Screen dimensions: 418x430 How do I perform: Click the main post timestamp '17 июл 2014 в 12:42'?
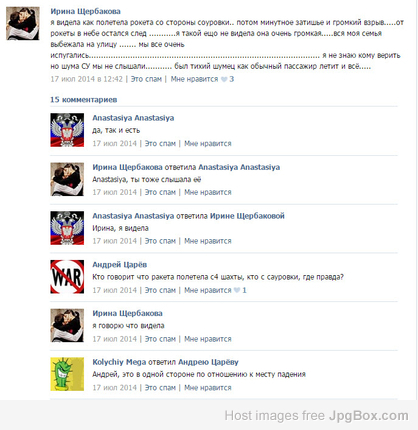coord(87,79)
